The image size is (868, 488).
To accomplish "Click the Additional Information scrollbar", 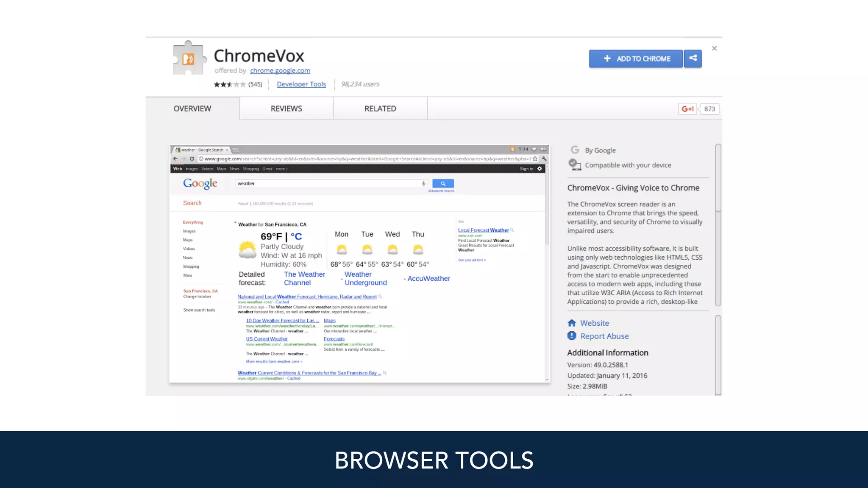I will (x=718, y=355).
